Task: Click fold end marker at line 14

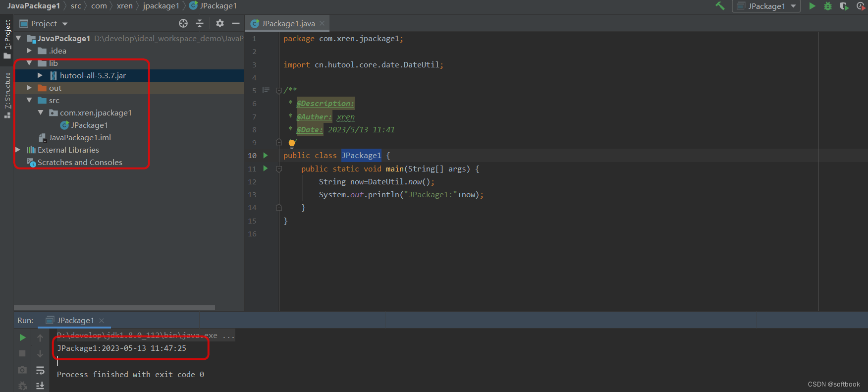Action: pyautogui.click(x=279, y=208)
